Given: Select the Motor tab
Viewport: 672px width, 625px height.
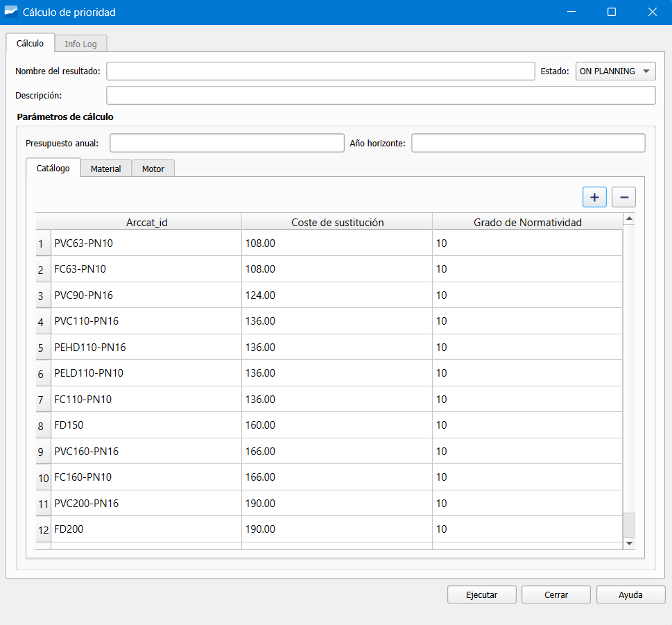Looking at the screenshot, I should [153, 169].
